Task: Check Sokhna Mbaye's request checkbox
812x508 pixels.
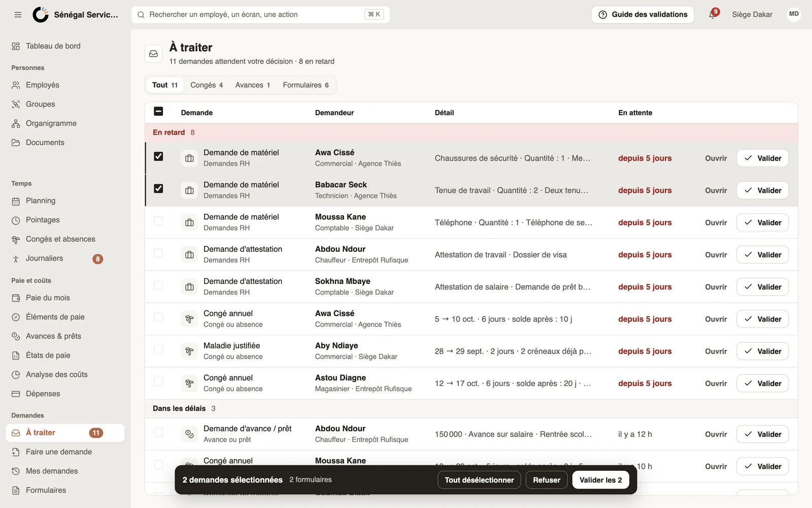Action: [158, 285]
